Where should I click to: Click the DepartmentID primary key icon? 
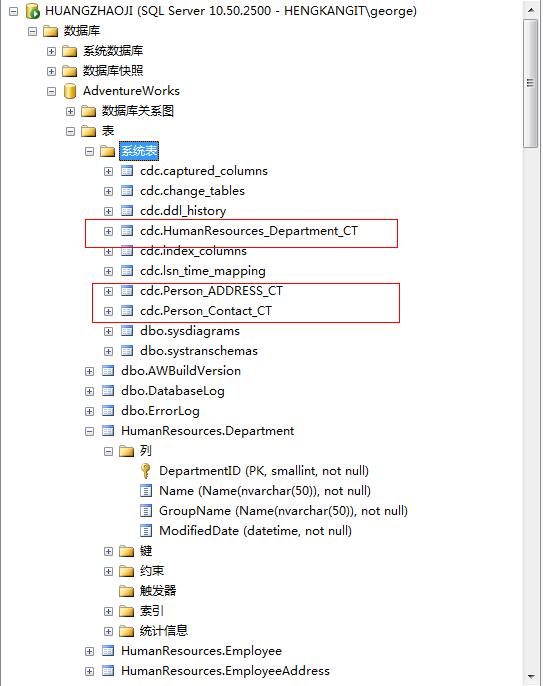pyautogui.click(x=146, y=471)
